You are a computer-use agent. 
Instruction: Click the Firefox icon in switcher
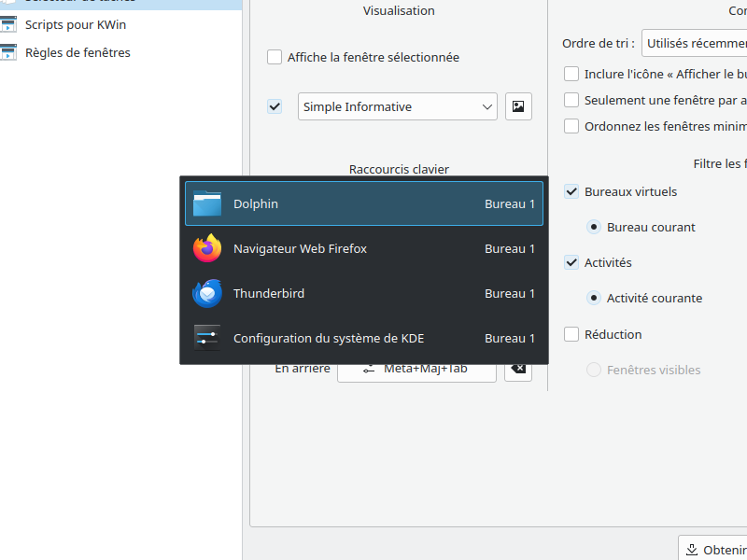207,248
